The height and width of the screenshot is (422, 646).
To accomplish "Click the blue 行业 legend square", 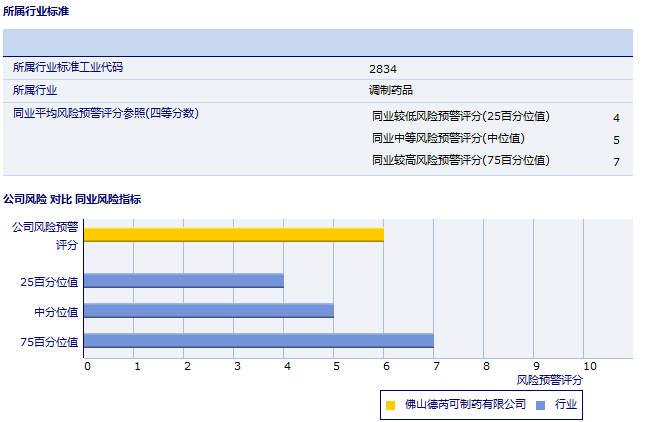I will pos(541,405).
